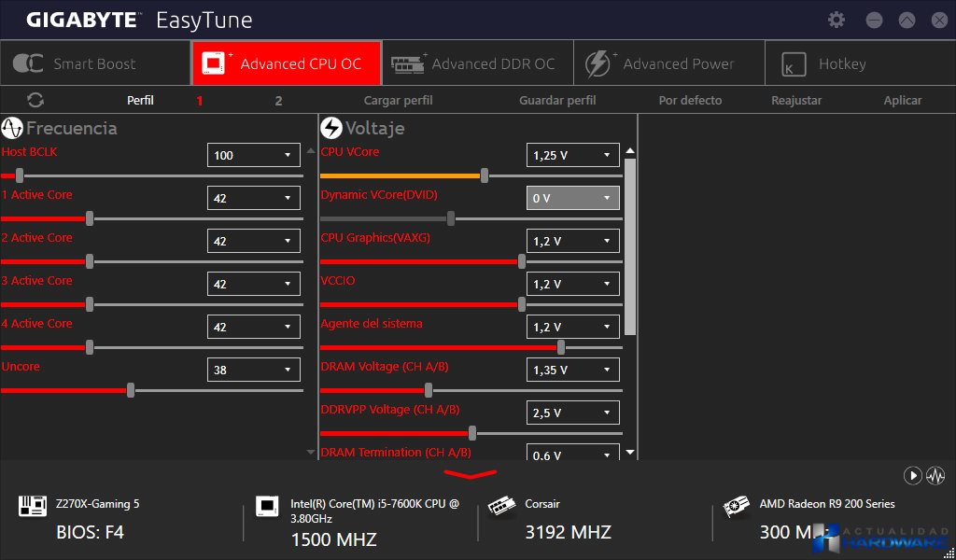
Task: Open the settings gear icon
Action: point(836,20)
